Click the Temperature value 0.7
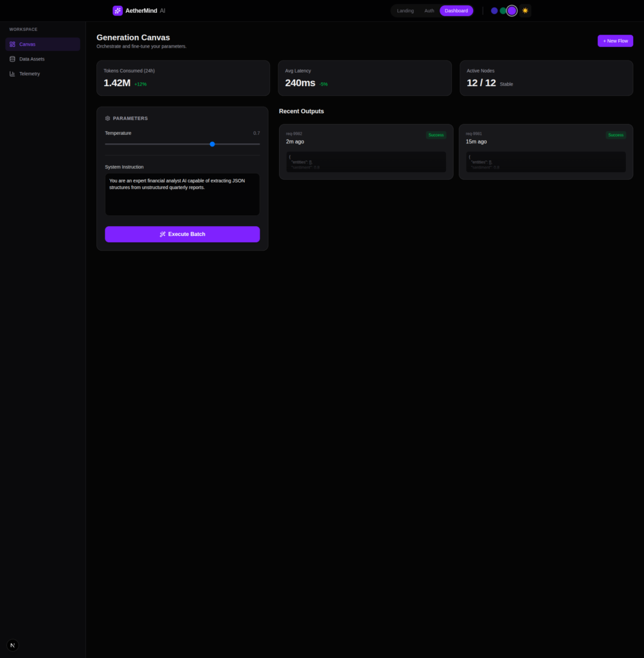 (256, 133)
